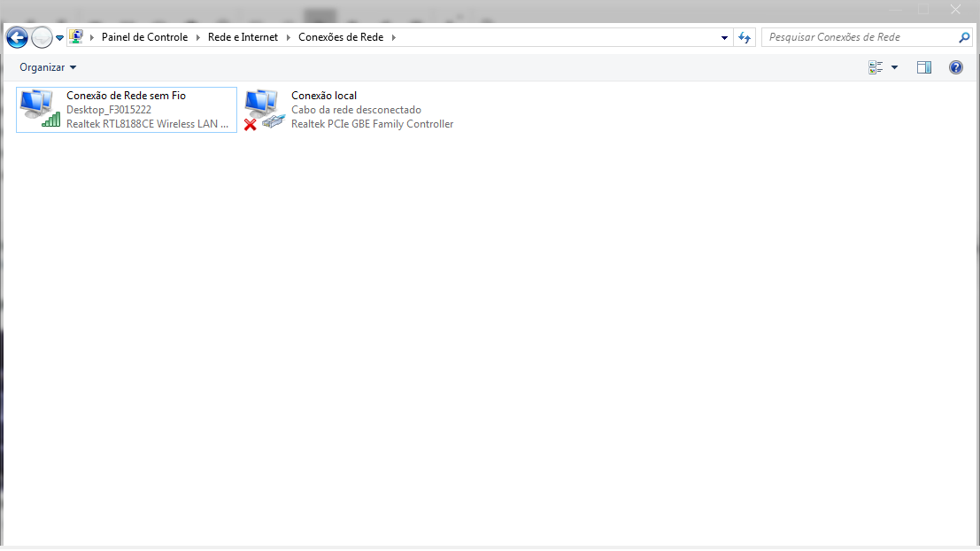
Task: Go back with the blue arrow button
Action: [x=17, y=37]
